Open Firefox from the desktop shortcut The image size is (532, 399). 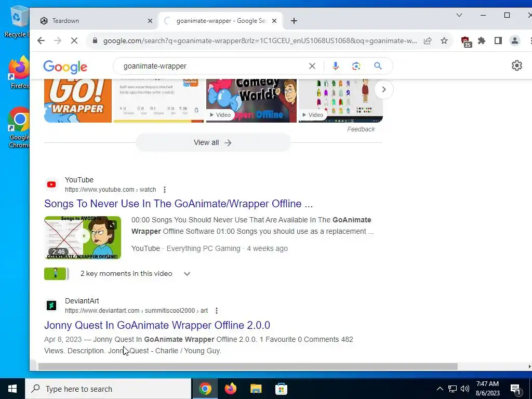pos(19,72)
